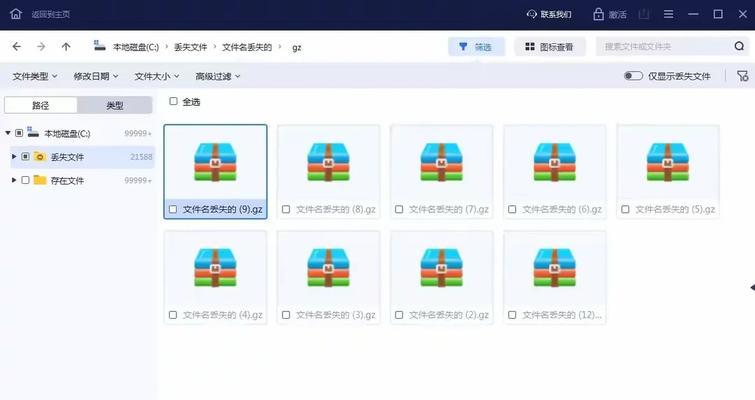755x400 pixels.
Task: Click 文件名丢失的 in the breadcrumb path
Action: [247, 47]
